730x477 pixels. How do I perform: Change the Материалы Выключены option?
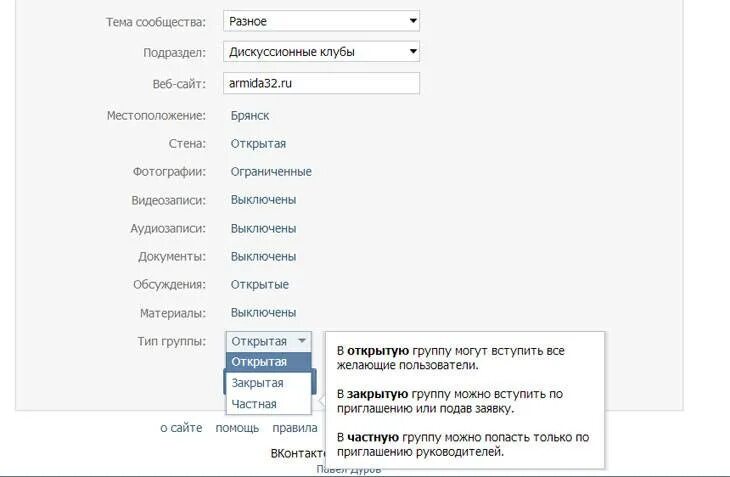tap(264, 313)
